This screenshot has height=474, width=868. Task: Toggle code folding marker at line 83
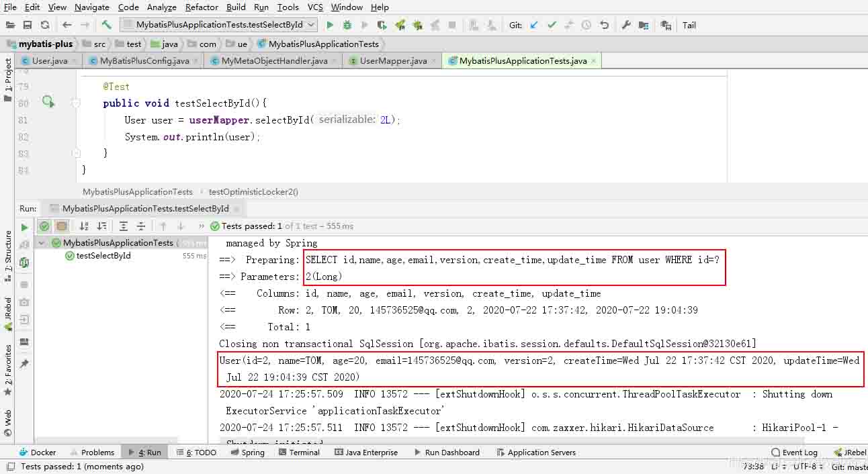point(76,153)
